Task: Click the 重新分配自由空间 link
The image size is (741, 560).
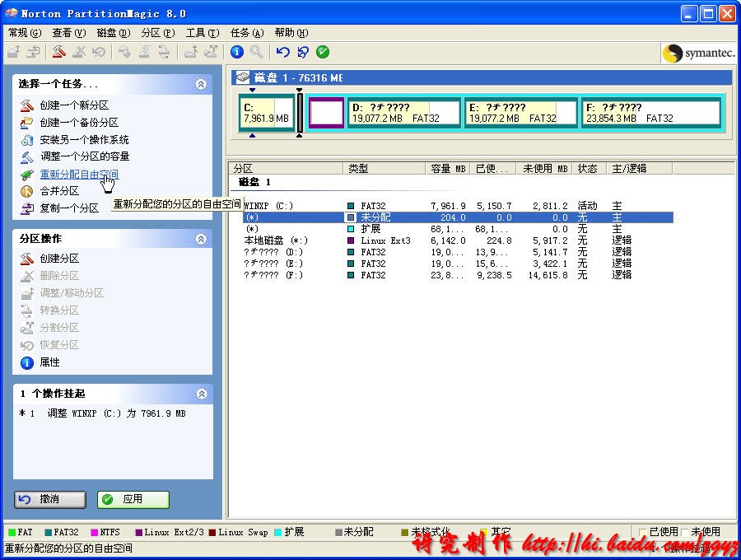Action: point(79,175)
